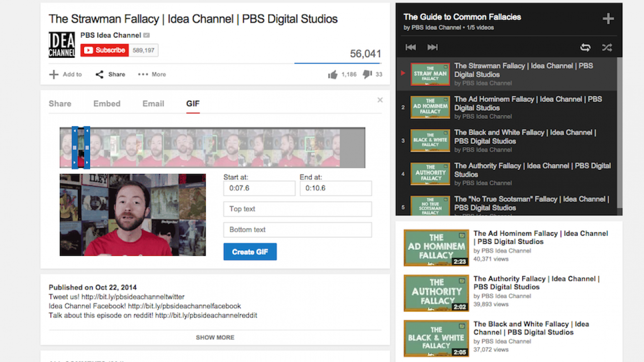Switch to the Email tab
Screen dimensions: 644x362
[153, 104]
